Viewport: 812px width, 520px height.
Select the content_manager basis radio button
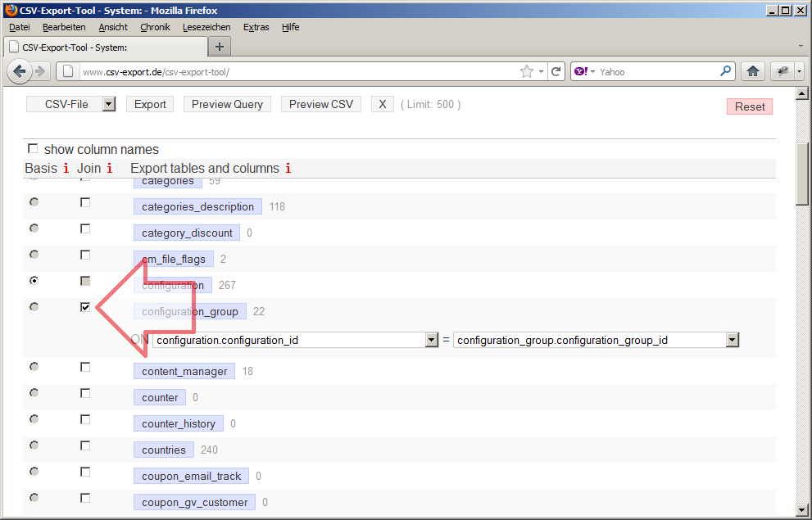click(x=34, y=367)
